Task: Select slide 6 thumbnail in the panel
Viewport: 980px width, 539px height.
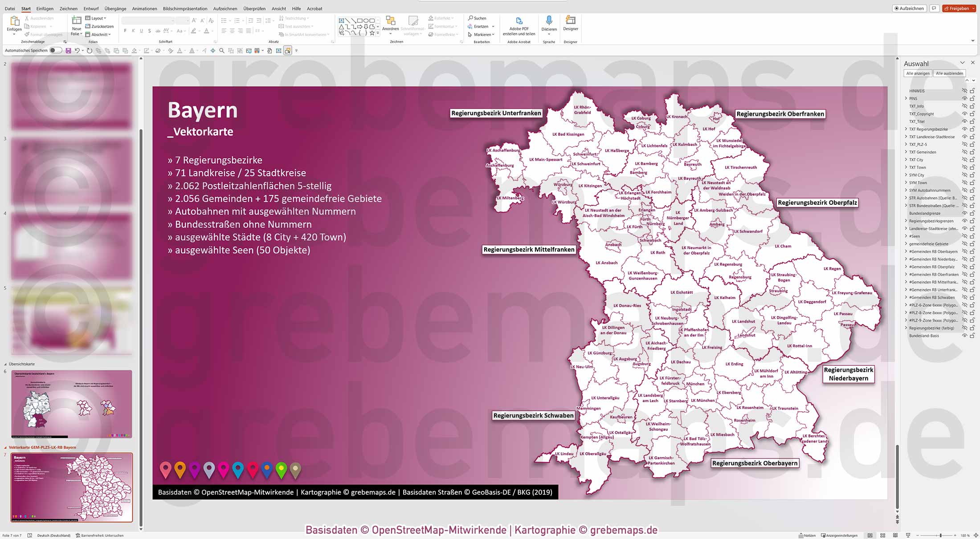Action: pos(71,404)
